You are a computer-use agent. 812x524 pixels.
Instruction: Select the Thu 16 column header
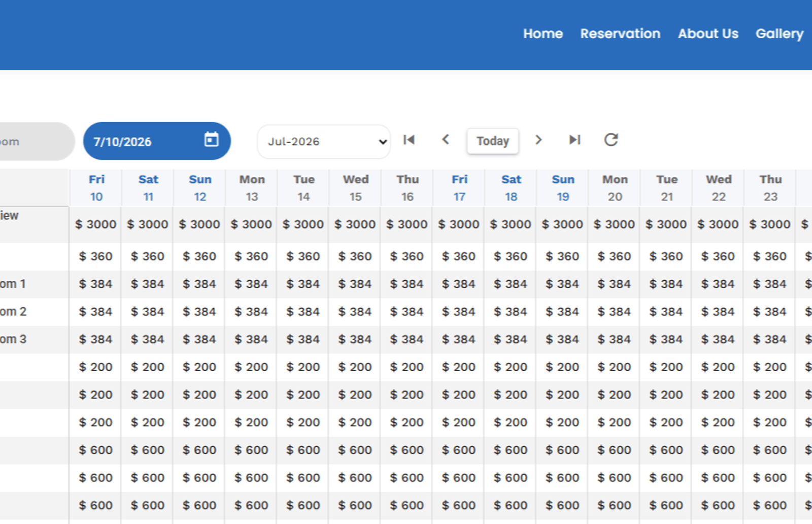[x=408, y=188]
